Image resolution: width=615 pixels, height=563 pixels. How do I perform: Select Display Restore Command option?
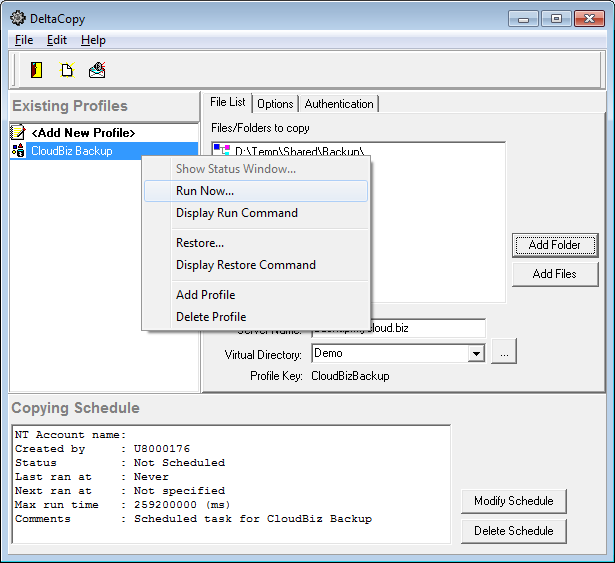tap(246, 265)
